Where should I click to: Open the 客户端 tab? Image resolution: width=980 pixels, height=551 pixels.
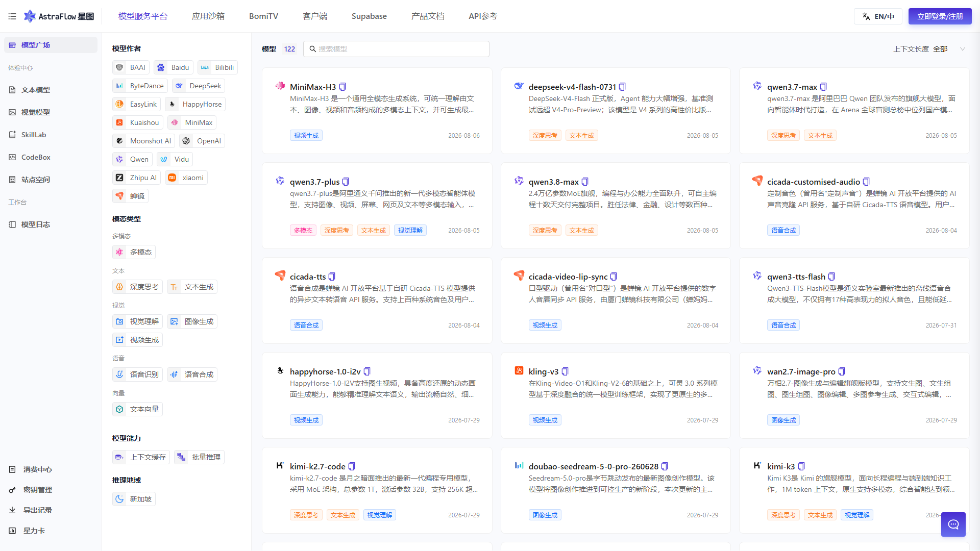point(315,16)
